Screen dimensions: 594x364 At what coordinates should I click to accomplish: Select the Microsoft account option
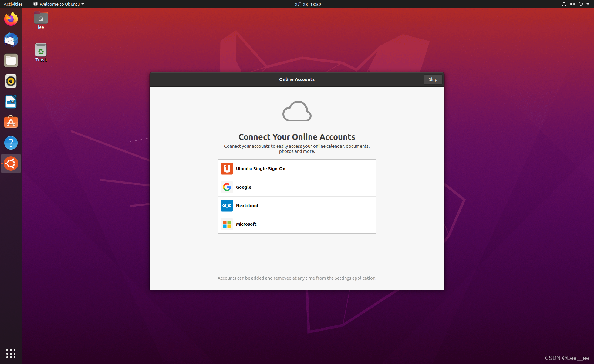click(x=297, y=224)
